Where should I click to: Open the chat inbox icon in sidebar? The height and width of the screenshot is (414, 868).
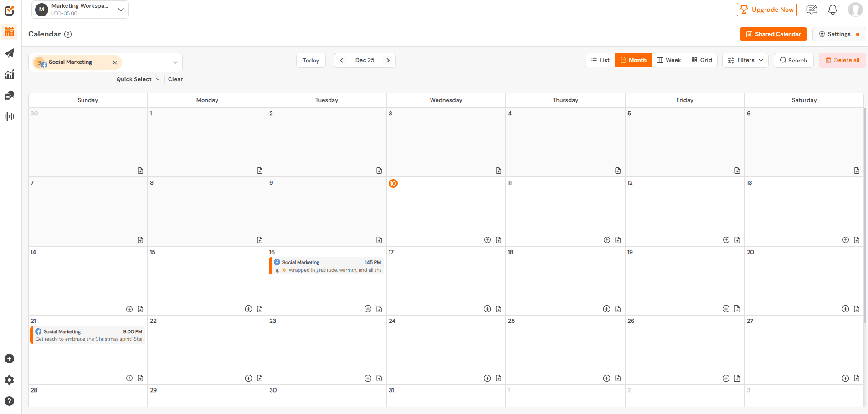tap(9, 95)
